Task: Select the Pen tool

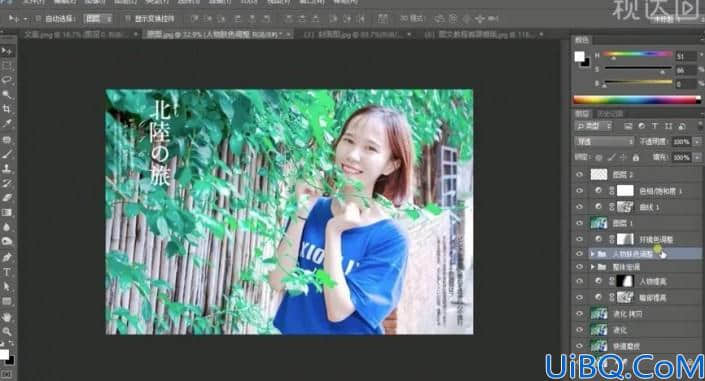Action: click(7, 257)
